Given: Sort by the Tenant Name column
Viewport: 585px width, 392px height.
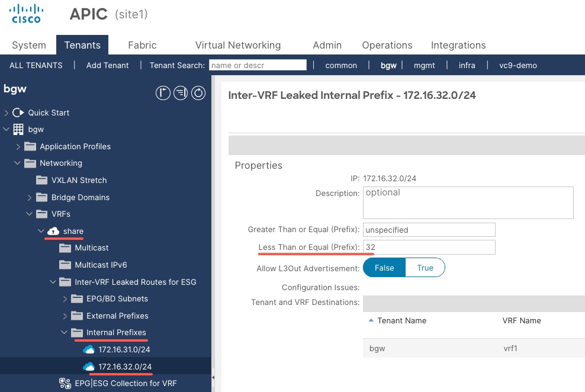Looking at the screenshot, I should pos(401,321).
